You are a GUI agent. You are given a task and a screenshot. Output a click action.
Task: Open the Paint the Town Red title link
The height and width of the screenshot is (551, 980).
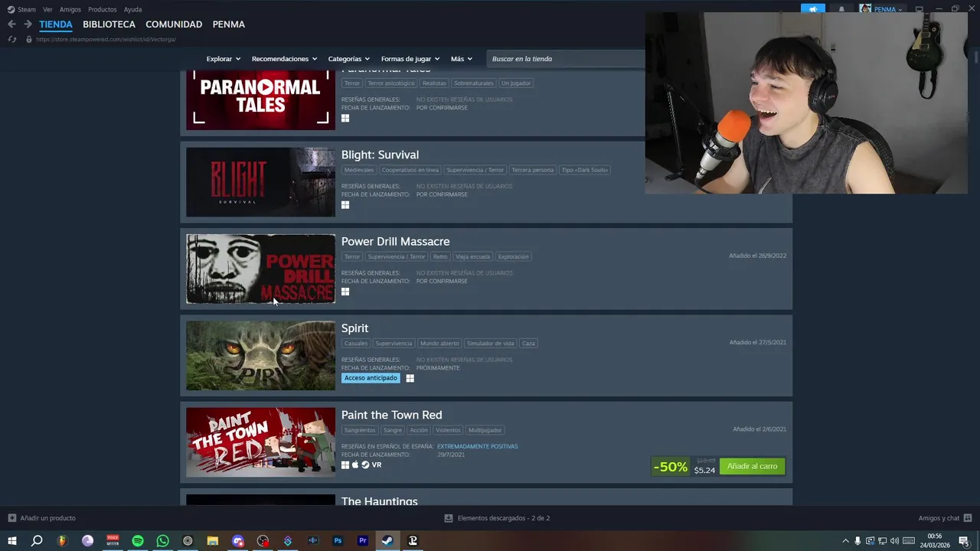391,415
